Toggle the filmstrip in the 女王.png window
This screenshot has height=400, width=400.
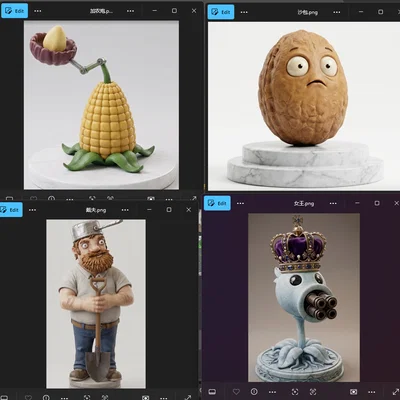pyautogui.click(x=212, y=392)
